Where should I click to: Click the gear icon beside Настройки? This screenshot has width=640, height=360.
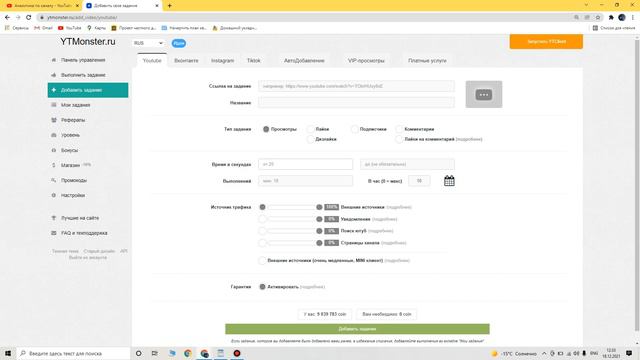(x=53, y=195)
